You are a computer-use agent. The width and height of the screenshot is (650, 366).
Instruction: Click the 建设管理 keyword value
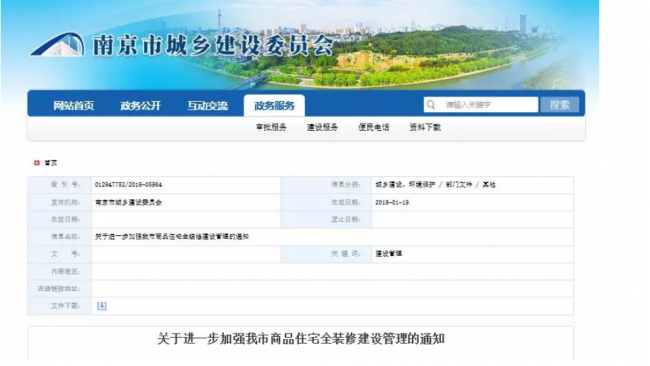pyautogui.click(x=388, y=254)
